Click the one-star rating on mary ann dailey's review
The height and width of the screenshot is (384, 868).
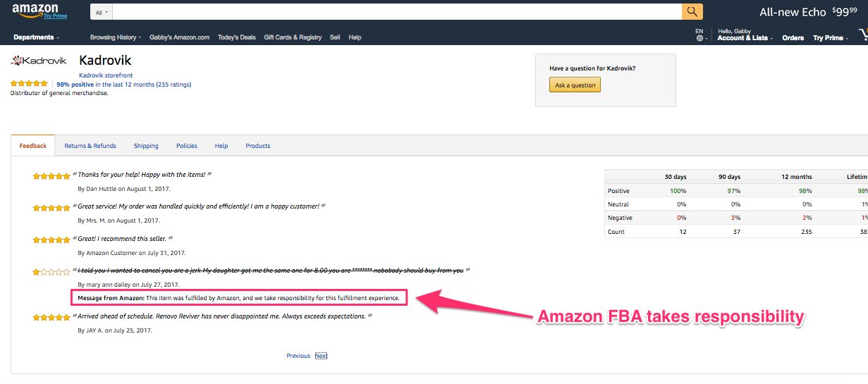coord(51,271)
